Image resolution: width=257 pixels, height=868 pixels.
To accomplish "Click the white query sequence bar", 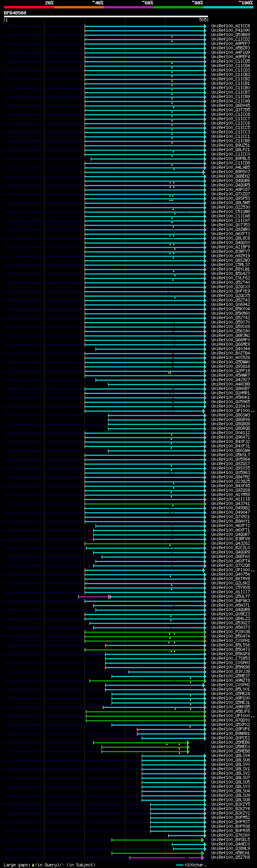I will tap(106, 16).
